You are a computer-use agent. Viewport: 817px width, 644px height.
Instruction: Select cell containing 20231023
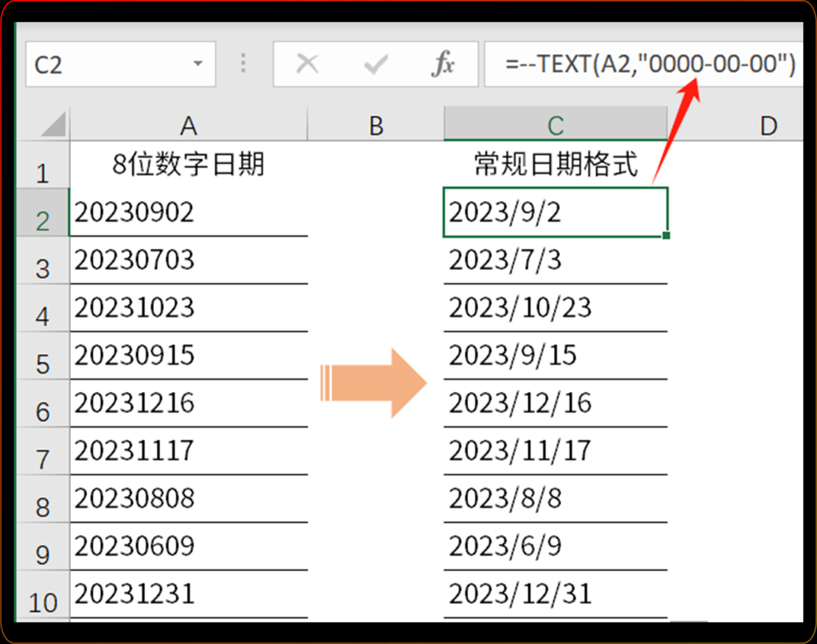click(x=188, y=308)
